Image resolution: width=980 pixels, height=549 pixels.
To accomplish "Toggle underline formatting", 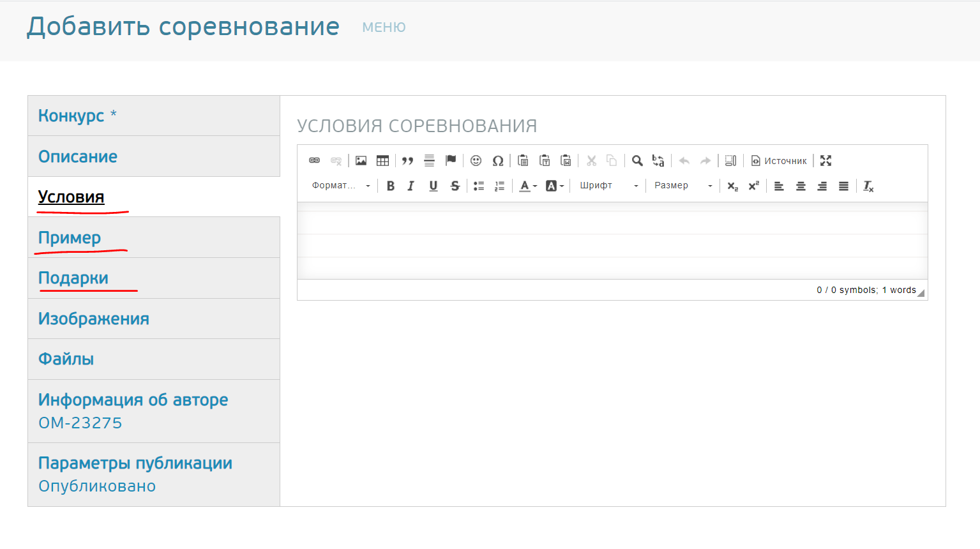I will pyautogui.click(x=433, y=186).
